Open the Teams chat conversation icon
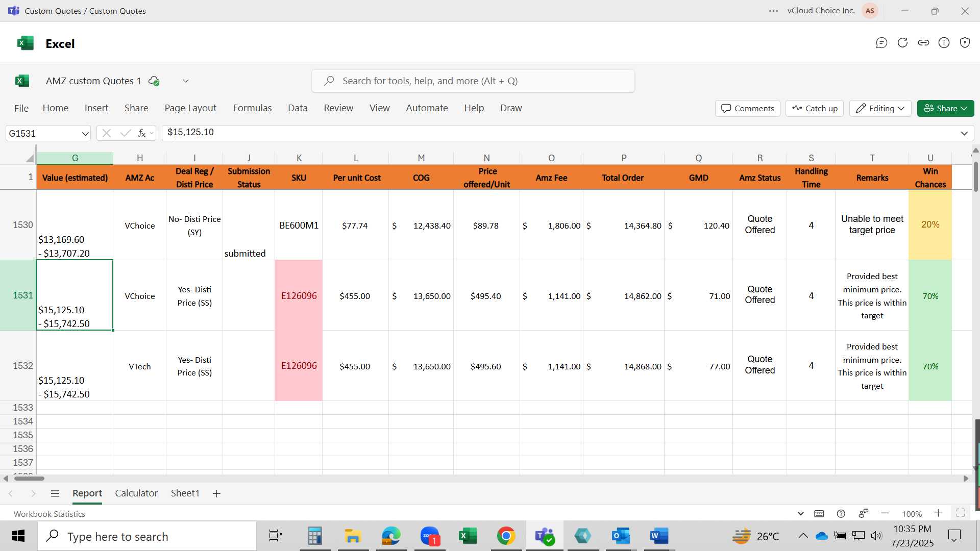The image size is (980, 551). click(881, 43)
